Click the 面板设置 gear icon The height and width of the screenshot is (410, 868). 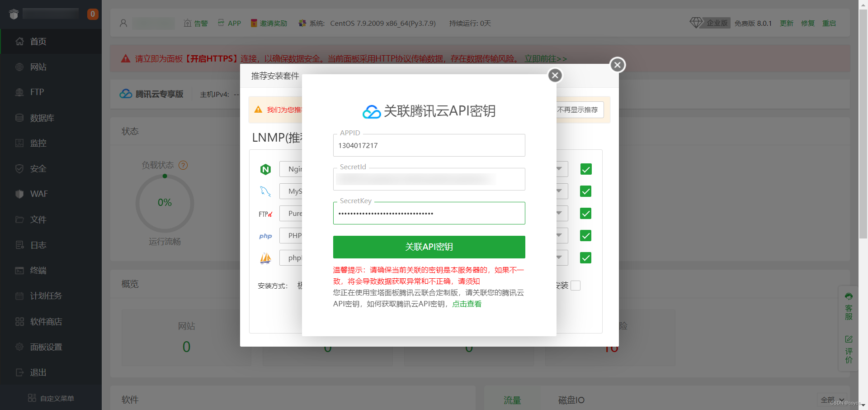(x=19, y=347)
